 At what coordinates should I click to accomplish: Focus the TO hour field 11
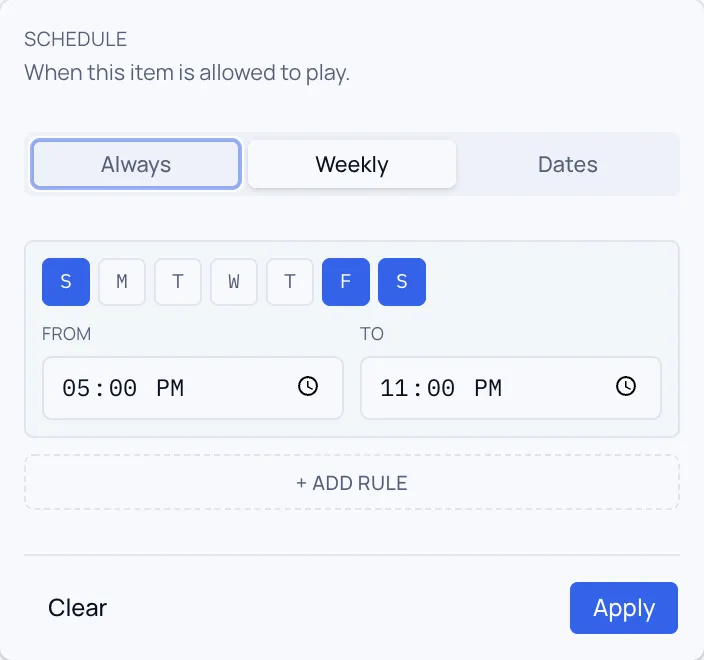[394, 388]
